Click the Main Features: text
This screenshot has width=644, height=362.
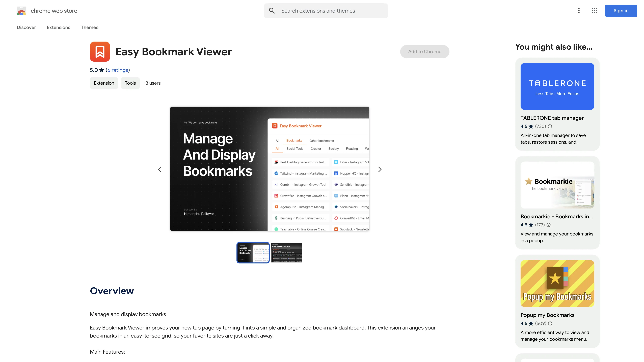107,352
